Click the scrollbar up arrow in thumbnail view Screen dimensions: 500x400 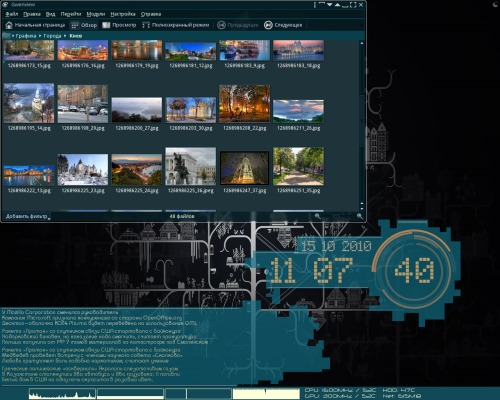coord(362,43)
